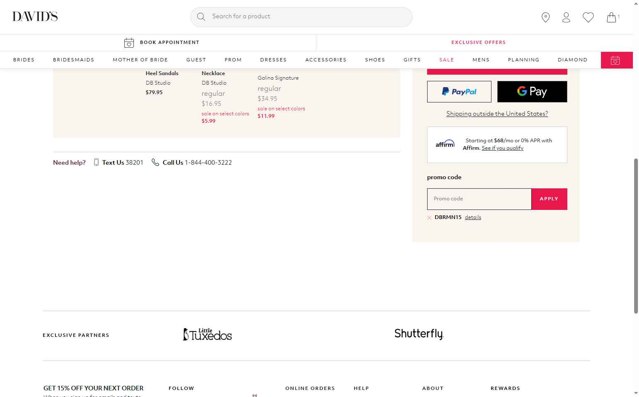The image size is (639, 397).
Task: Click the Affirm logo
Action: coord(445,143)
